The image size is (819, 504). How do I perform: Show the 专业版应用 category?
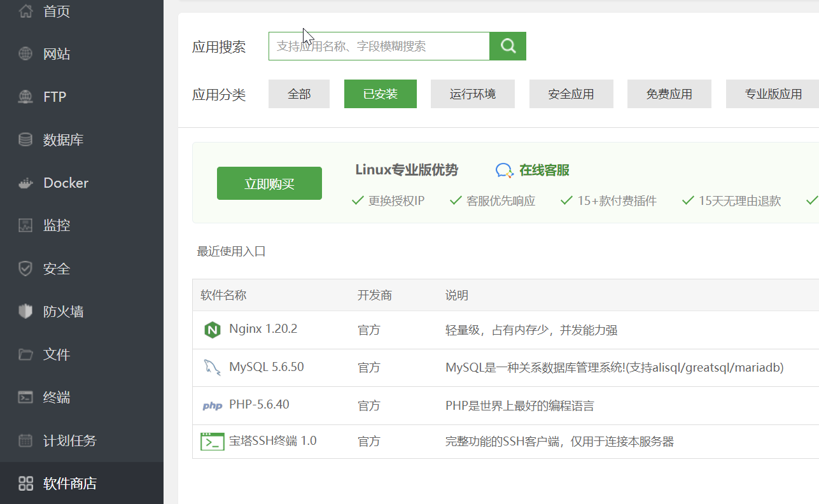[773, 94]
